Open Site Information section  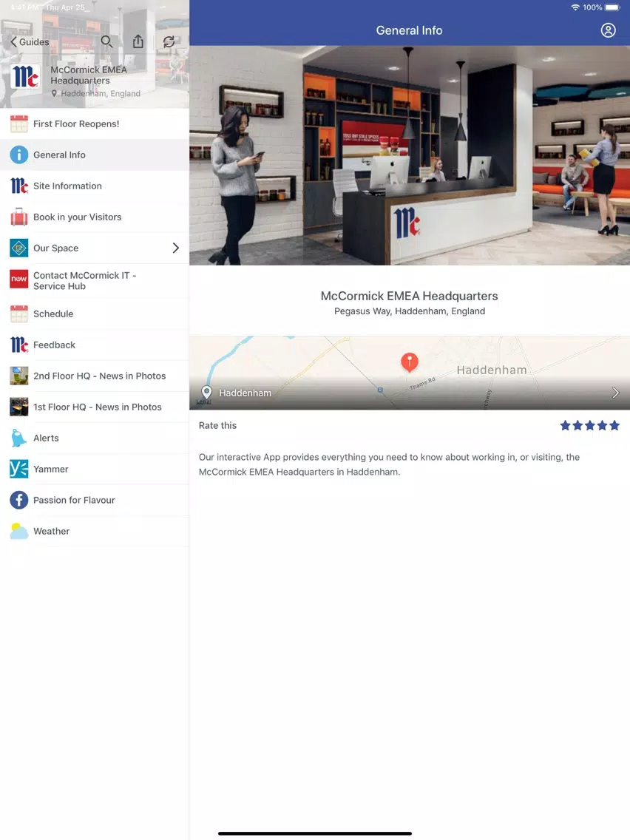(95, 186)
